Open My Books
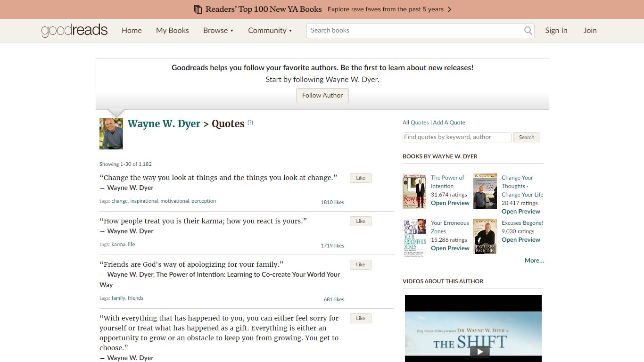 point(173,31)
